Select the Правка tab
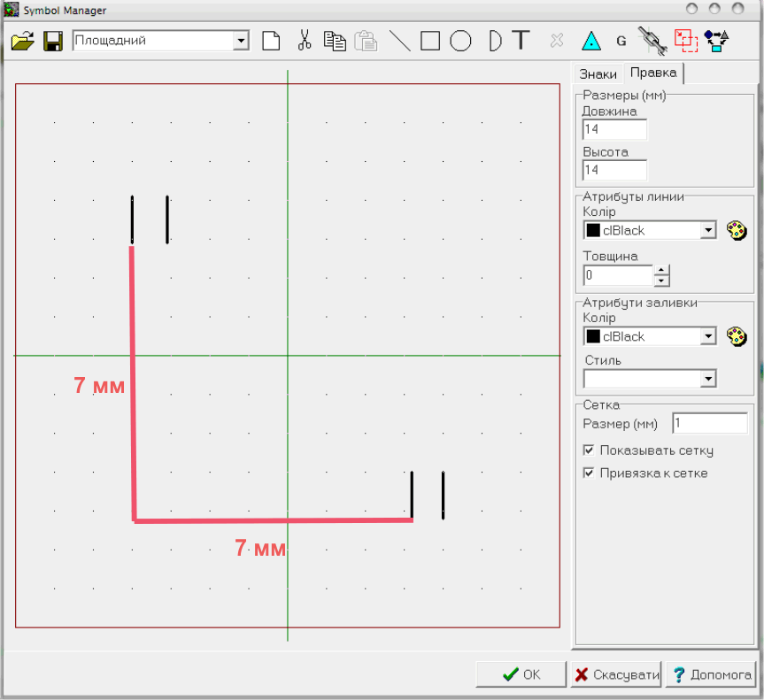 [x=653, y=73]
